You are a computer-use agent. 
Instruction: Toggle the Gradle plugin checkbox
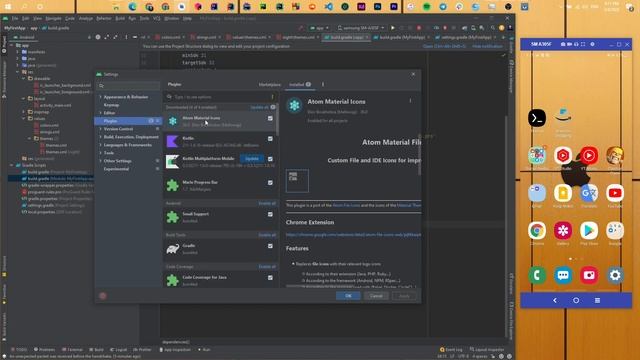(270, 246)
